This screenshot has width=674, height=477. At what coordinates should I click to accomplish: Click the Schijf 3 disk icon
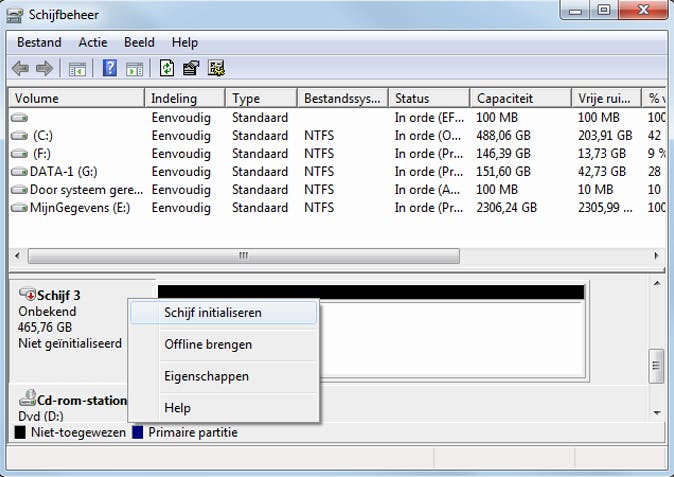(x=27, y=294)
